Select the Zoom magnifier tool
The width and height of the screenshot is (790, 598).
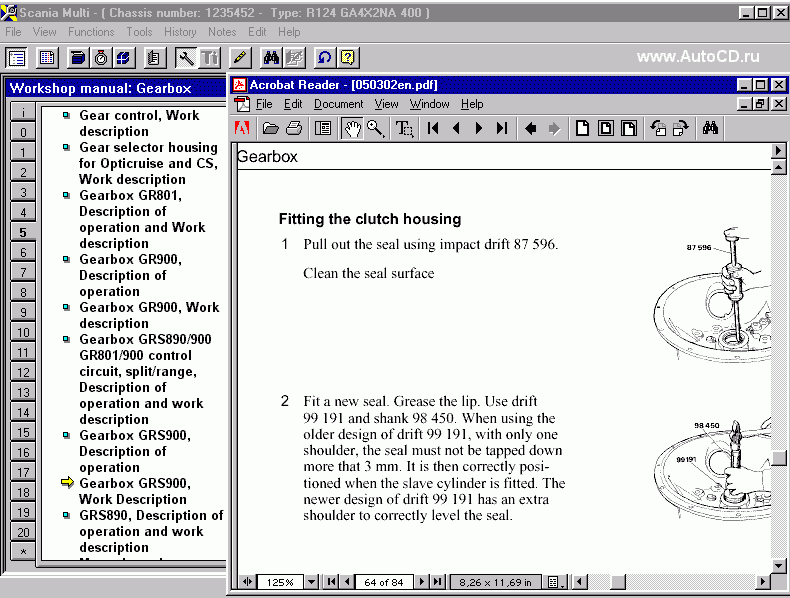coord(375,128)
